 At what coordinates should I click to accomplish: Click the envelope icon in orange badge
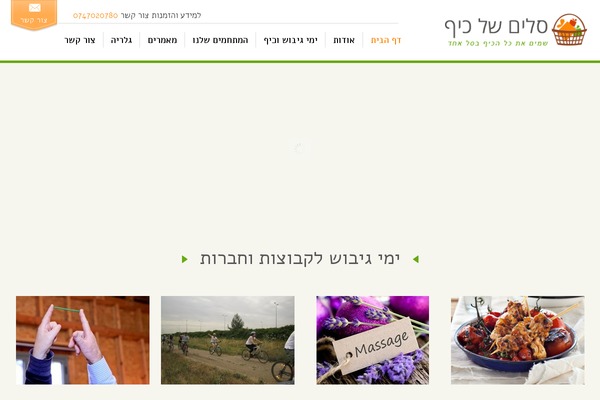(34, 8)
